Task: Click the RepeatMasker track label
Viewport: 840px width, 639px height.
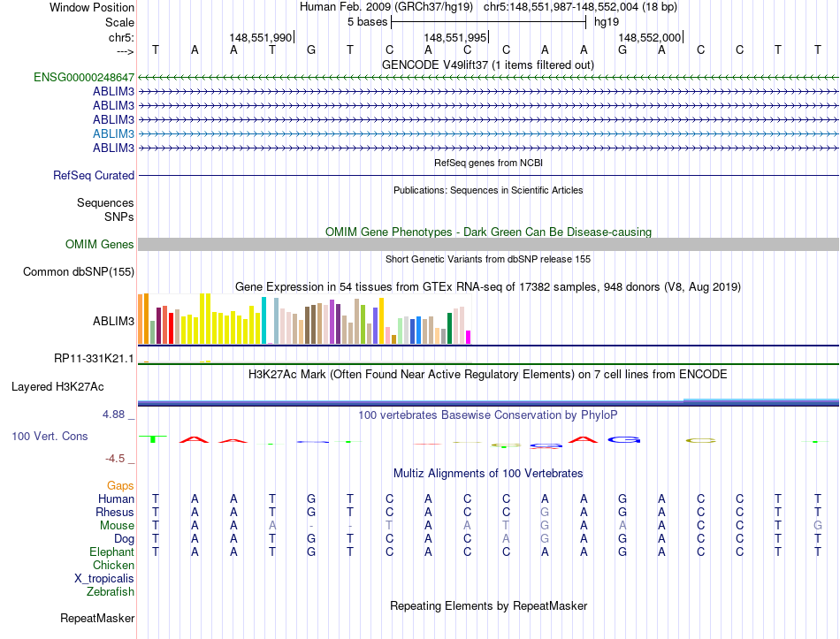Action: 97,619
